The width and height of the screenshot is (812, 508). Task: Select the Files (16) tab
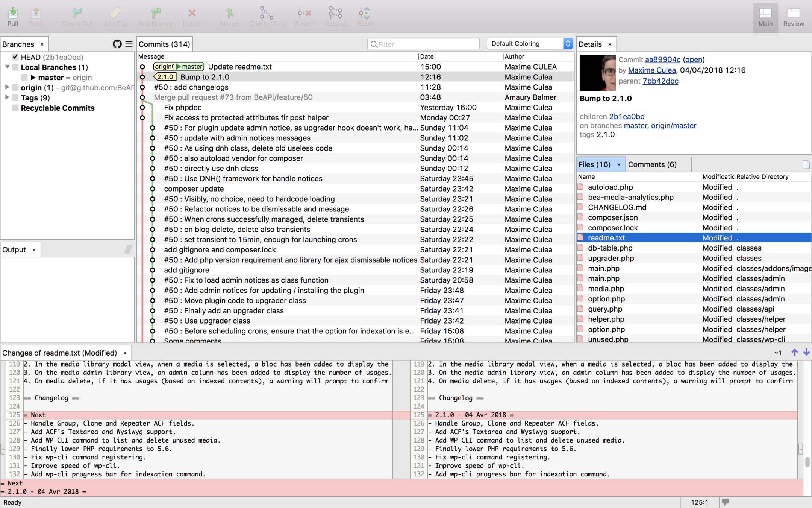(x=594, y=164)
